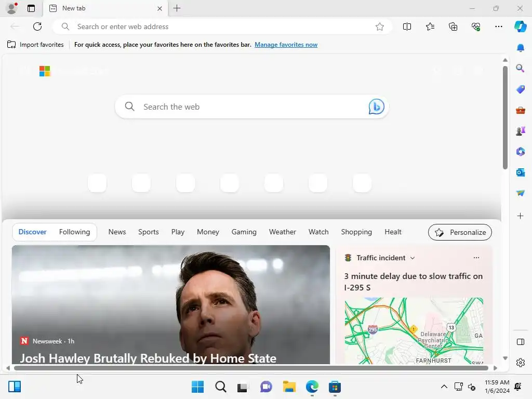The image size is (532, 399).
Task: Refresh the current page
Action: coord(37,26)
